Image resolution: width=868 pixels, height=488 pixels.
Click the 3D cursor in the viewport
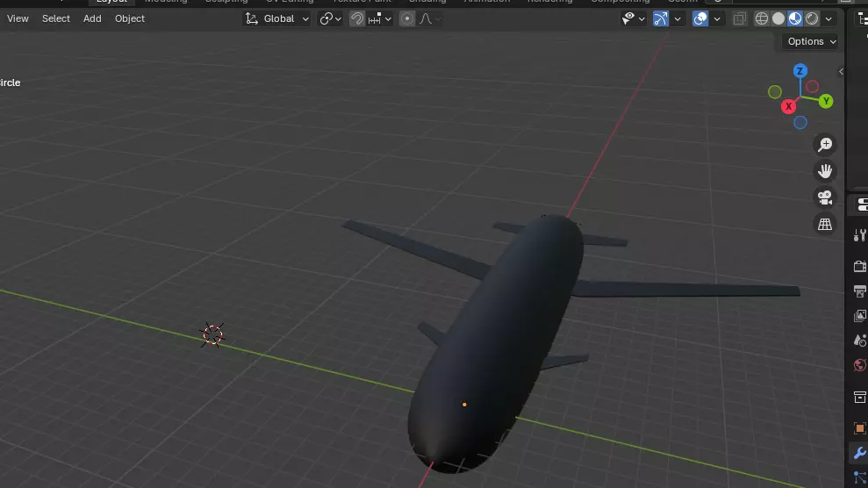(212, 334)
